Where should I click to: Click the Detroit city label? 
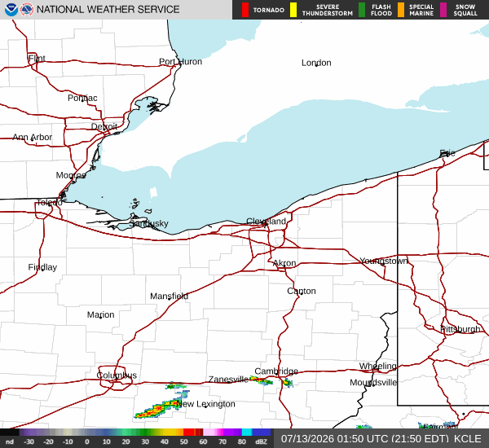[104, 126]
